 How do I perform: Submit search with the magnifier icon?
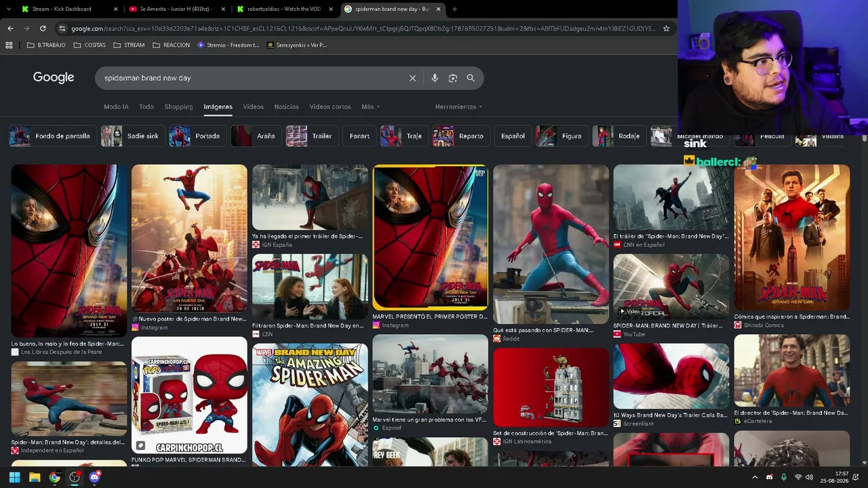pyautogui.click(x=471, y=78)
